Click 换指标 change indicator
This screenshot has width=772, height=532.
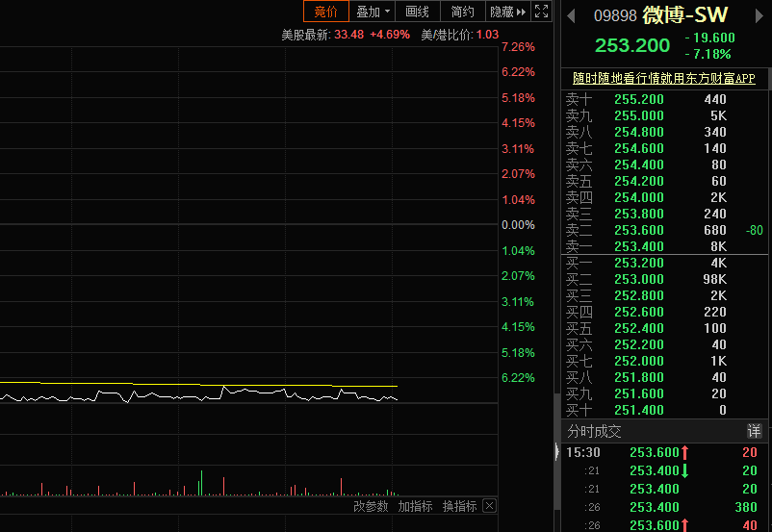(x=459, y=506)
